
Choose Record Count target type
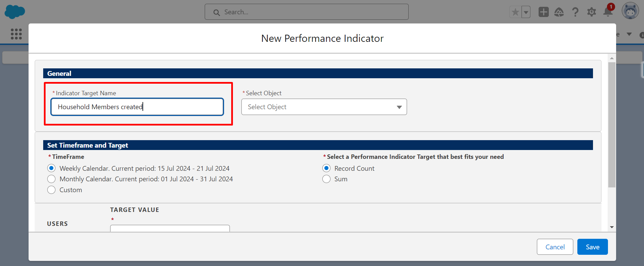click(326, 168)
